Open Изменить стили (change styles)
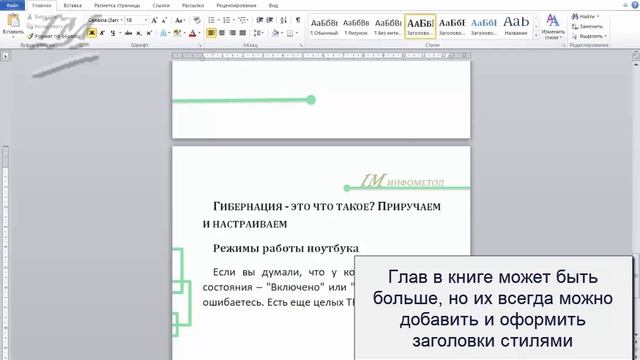 click(553, 26)
